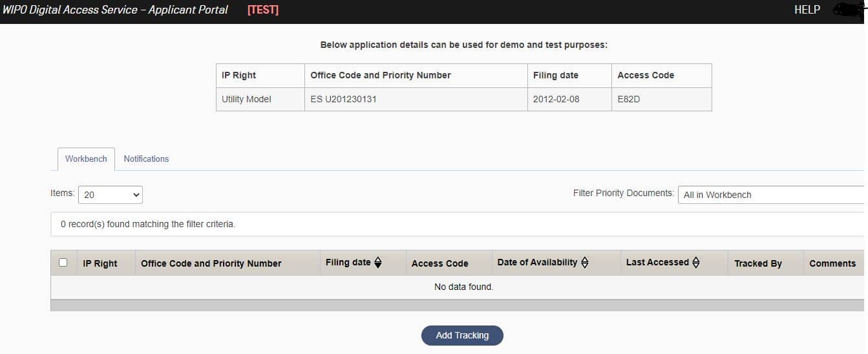Sort table by Filing date arrows
This screenshot has height=354, width=868.
coord(378,263)
